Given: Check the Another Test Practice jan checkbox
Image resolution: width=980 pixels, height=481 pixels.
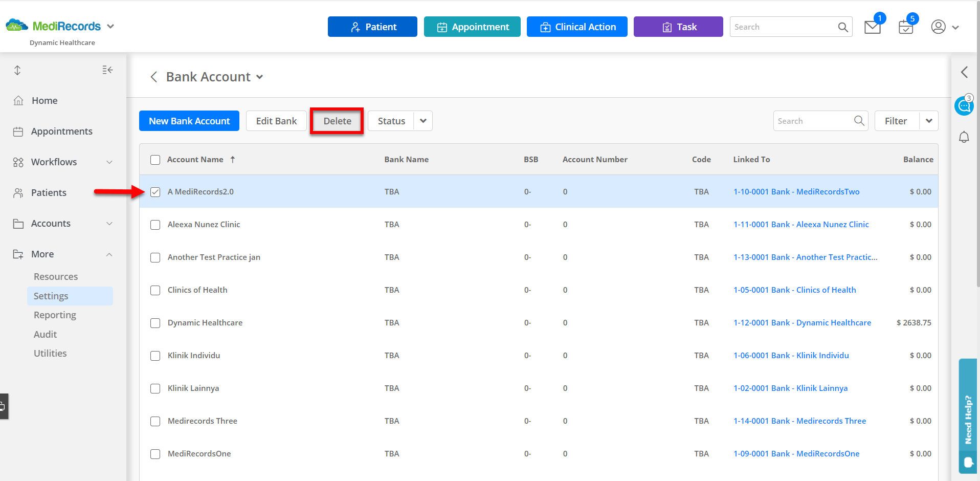Looking at the screenshot, I should 155,257.
